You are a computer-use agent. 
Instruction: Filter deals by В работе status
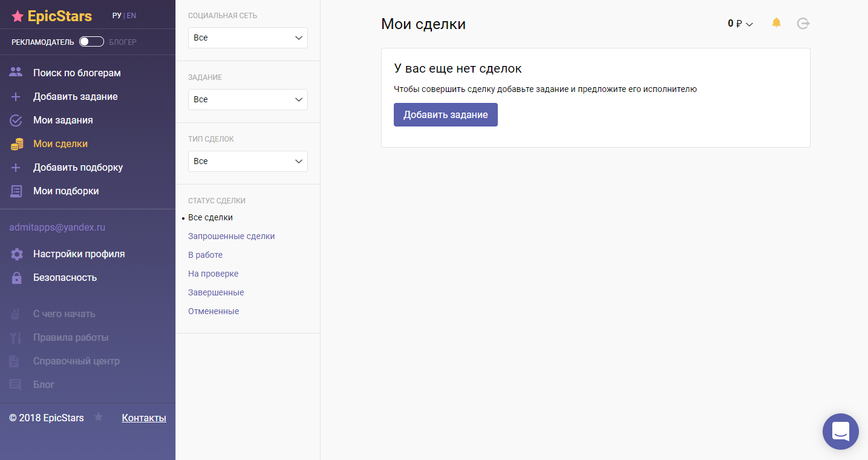point(206,255)
